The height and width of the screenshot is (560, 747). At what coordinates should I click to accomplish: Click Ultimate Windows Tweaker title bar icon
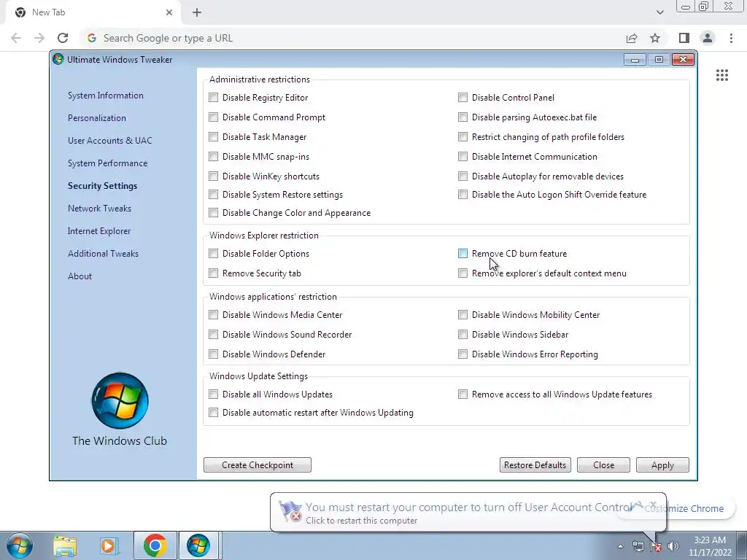tap(58, 60)
